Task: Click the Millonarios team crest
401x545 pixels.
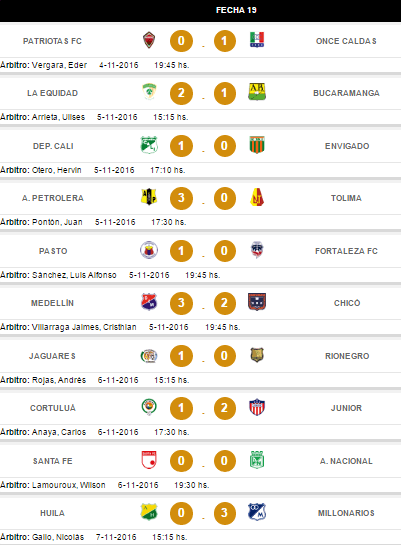Action: [257, 512]
